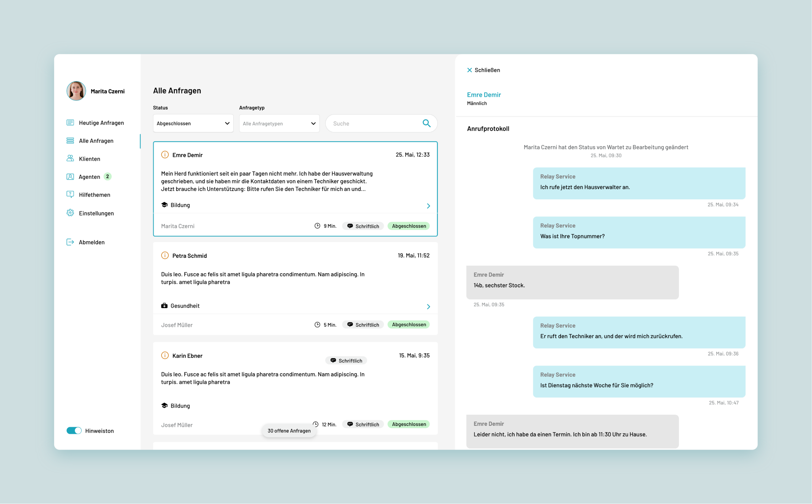This screenshot has width=812, height=504.
Task: Click Josef Müller in Petra Schmid card
Action: pyautogui.click(x=177, y=325)
